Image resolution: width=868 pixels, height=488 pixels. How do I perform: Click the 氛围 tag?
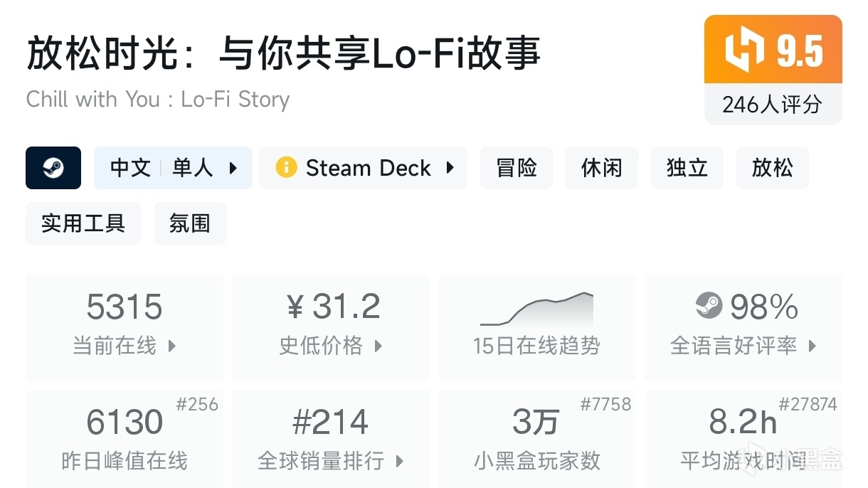[x=190, y=223]
